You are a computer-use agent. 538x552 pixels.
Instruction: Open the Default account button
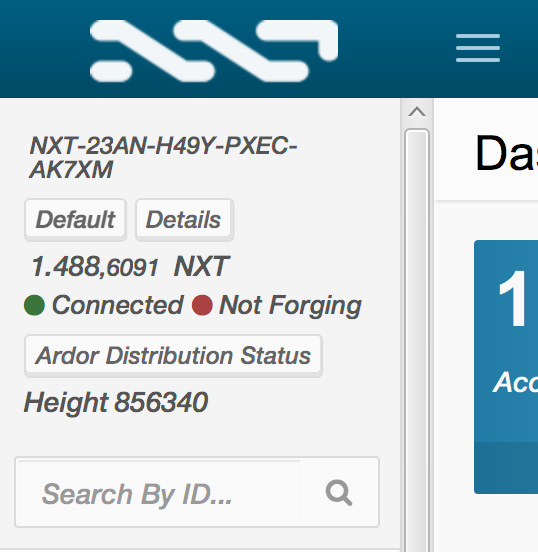[x=75, y=220]
